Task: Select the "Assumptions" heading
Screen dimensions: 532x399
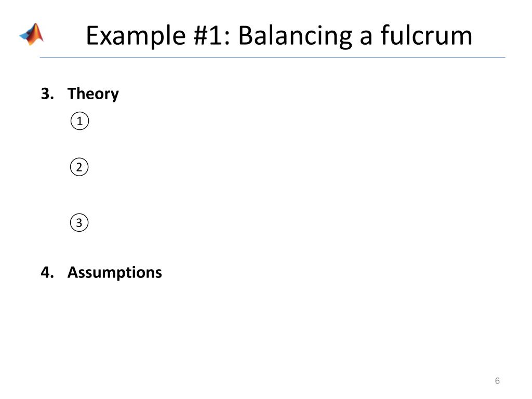Action: [115, 273]
